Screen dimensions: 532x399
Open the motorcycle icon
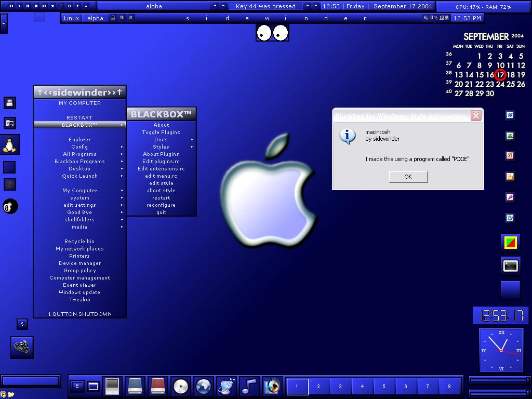(x=22, y=348)
